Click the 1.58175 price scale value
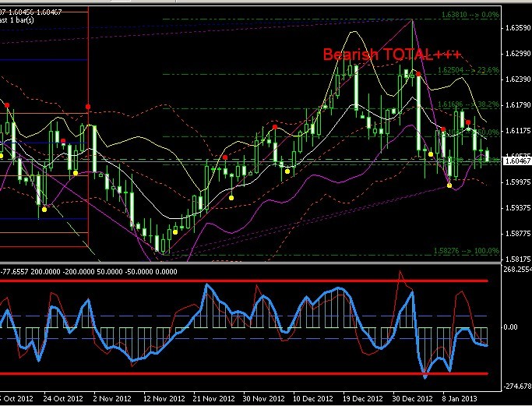This screenshot has width=532, height=406. 518,259
